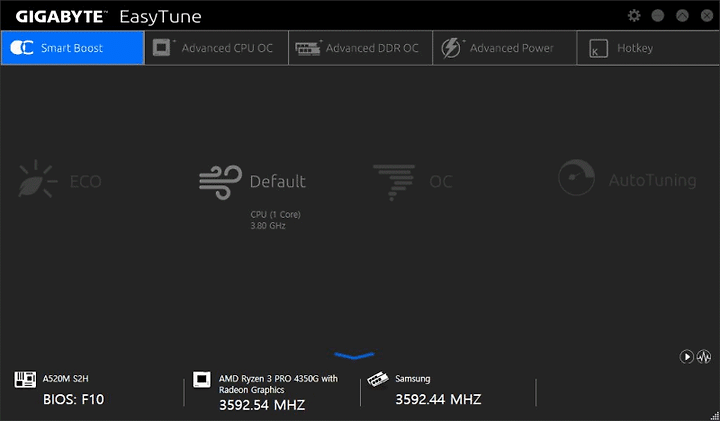Screen dimensions: 720x421
Task: Click the OC mode label
Action: point(441,182)
